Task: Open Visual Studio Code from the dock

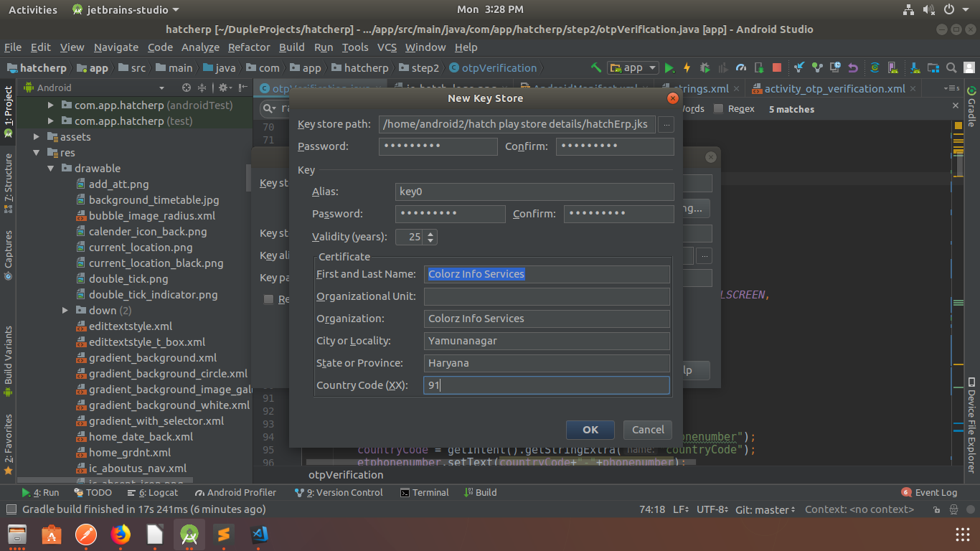Action: pyautogui.click(x=259, y=534)
